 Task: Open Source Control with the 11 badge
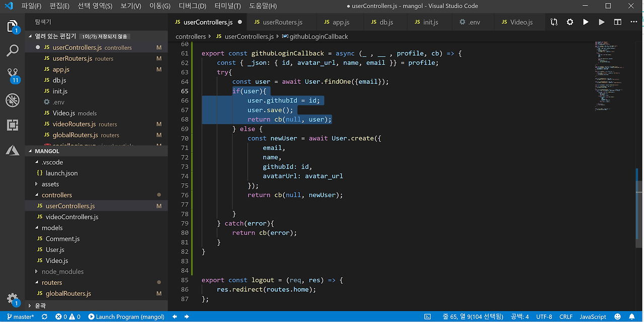click(13, 75)
